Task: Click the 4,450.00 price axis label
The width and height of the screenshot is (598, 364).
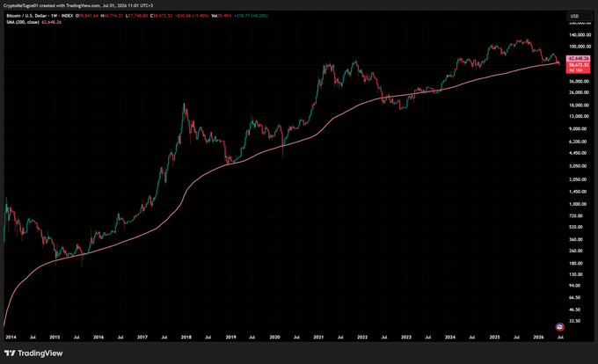Action: click(580, 153)
